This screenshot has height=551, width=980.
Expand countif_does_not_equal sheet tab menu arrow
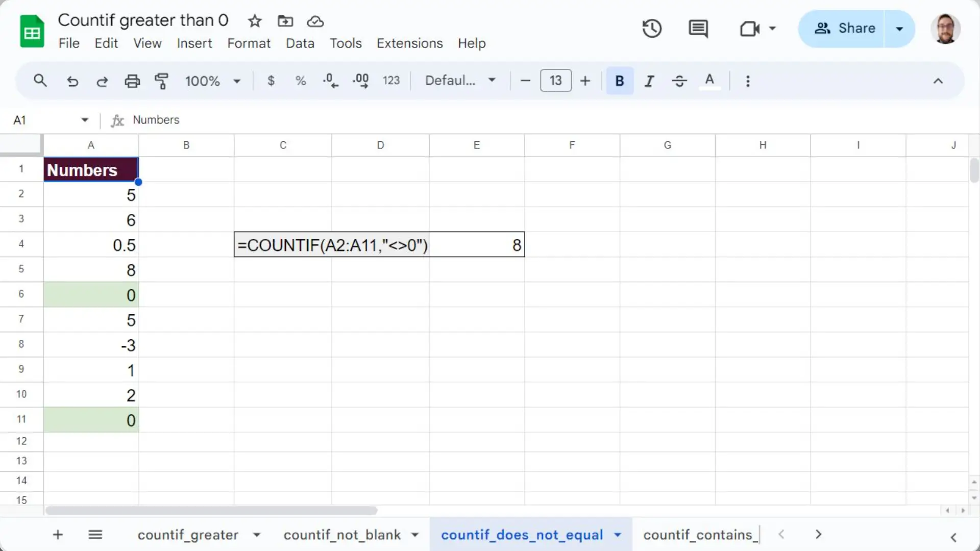[618, 535]
